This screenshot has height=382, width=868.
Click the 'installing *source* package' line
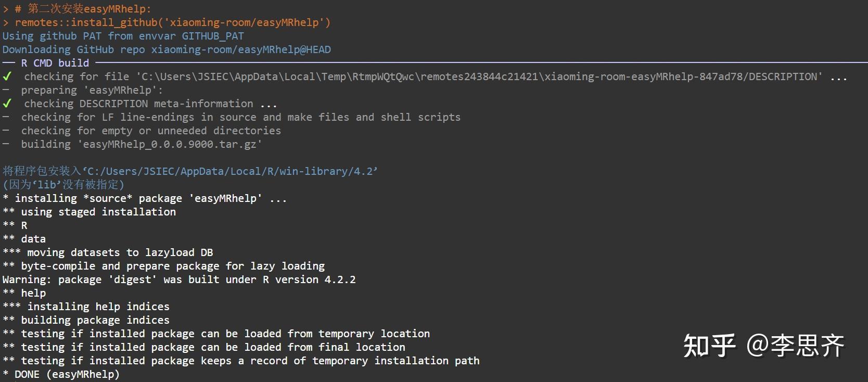(x=145, y=198)
